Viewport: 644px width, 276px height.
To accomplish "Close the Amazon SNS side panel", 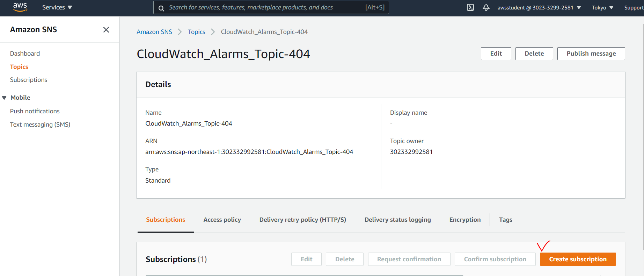I will [x=106, y=30].
